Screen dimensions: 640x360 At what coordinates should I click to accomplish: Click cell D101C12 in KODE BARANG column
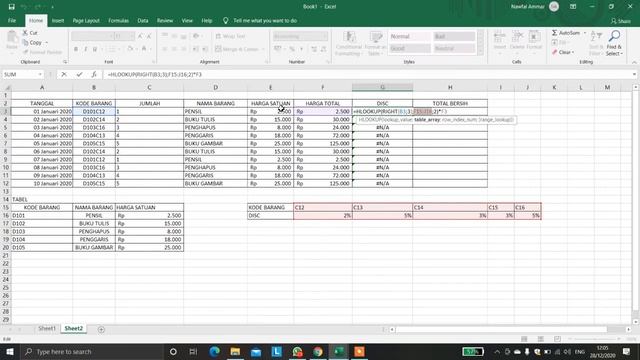[94, 111]
